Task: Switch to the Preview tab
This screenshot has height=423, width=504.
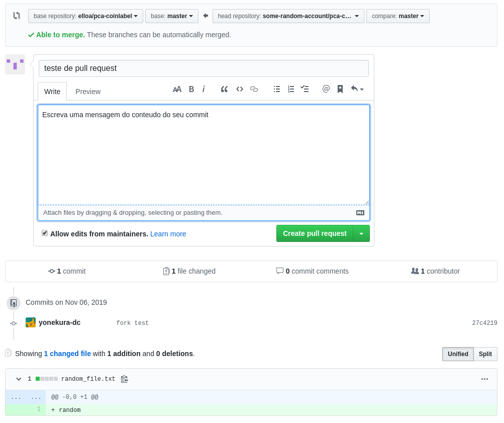Action: coord(88,92)
